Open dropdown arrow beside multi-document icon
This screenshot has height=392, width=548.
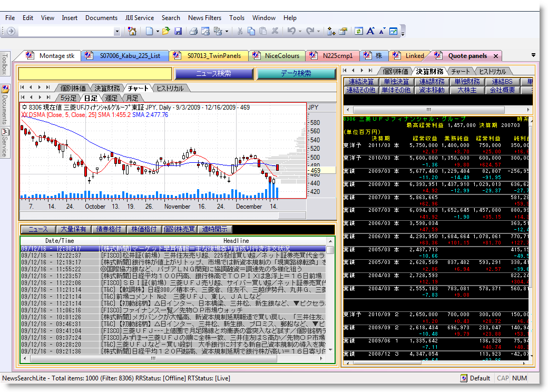point(227,32)
